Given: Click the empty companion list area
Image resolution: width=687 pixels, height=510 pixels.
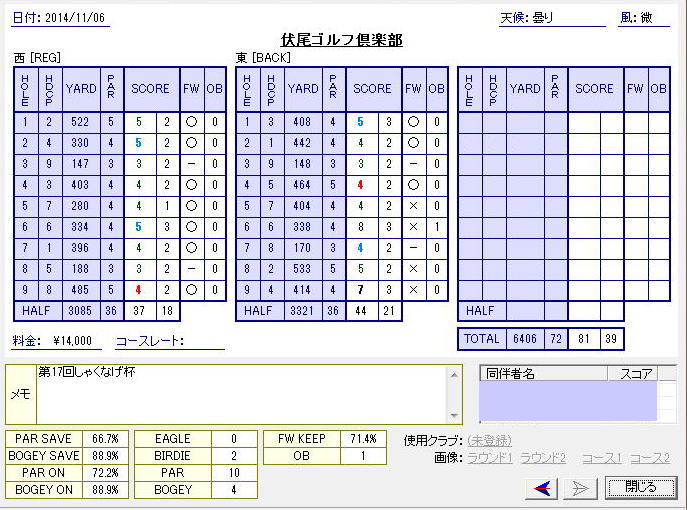Looking at the screenshot, I should (x=568, y=401).
